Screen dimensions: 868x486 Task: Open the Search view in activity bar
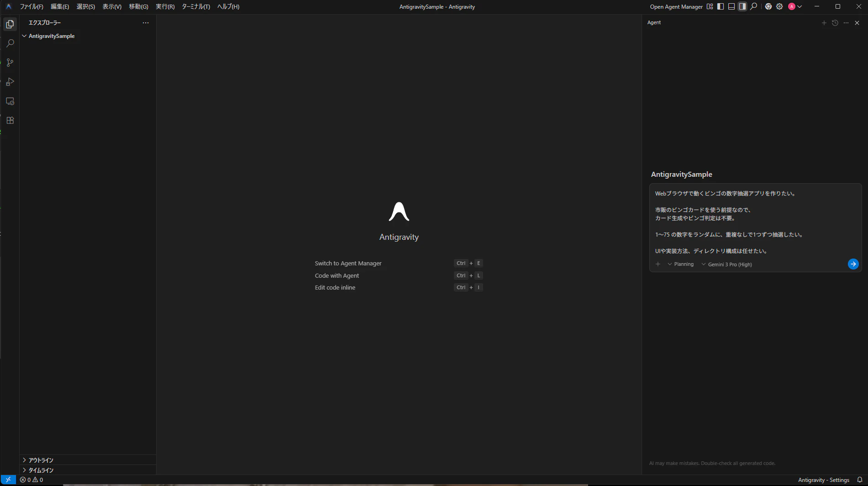click(x=10, y=43)
